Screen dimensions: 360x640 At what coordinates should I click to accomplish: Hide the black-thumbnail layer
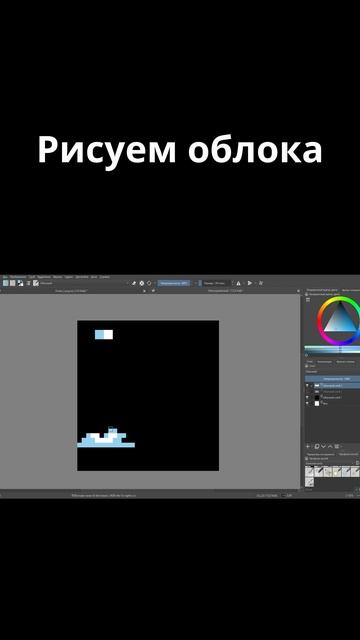pyautogui.click(x=307, y=397)
